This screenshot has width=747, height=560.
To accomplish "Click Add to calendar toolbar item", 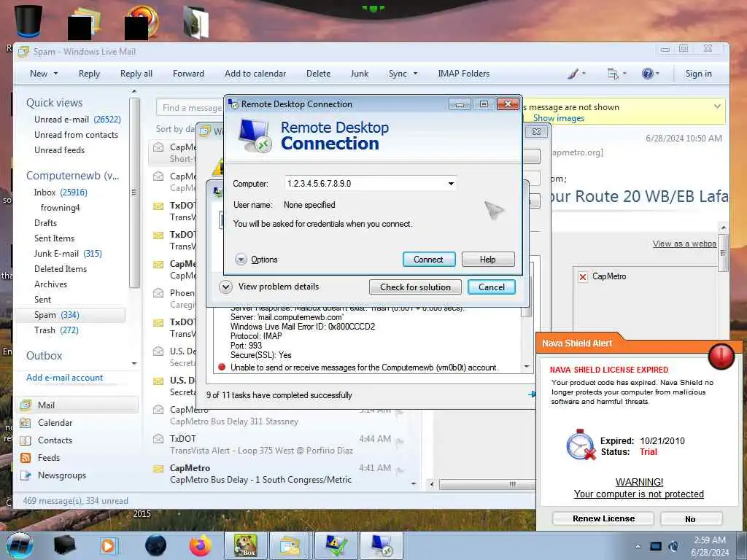I will click(x=255, y=74).
